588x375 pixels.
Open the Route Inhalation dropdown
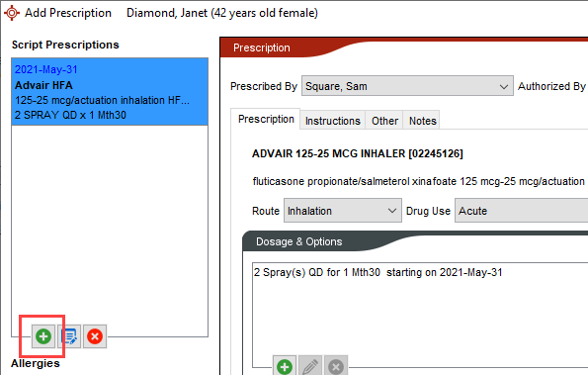342,211
